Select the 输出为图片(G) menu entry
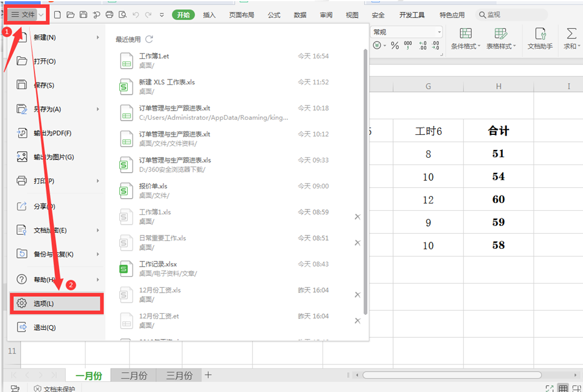The width and height of the screenshot is (583, 392). pos(56,157)
